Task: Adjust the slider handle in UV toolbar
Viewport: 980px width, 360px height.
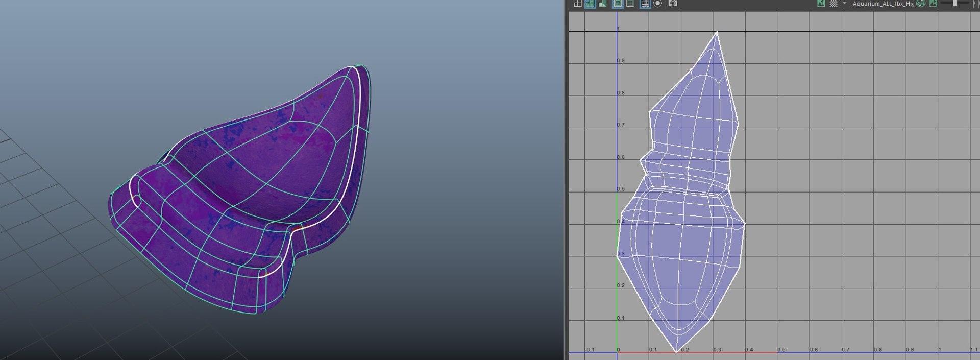Action: point(955,3)
